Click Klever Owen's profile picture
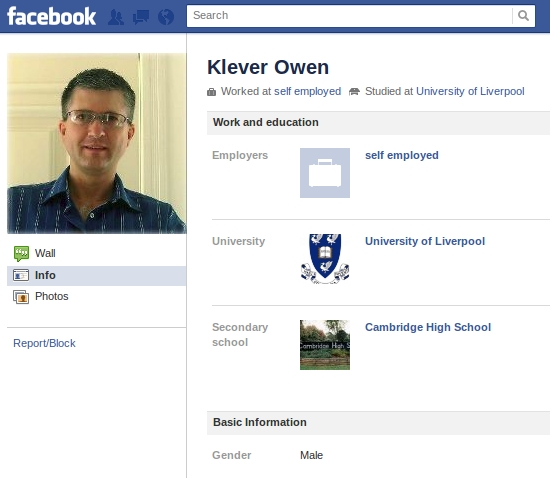Viewport: 550px width, 478px height. pos(97,143)
